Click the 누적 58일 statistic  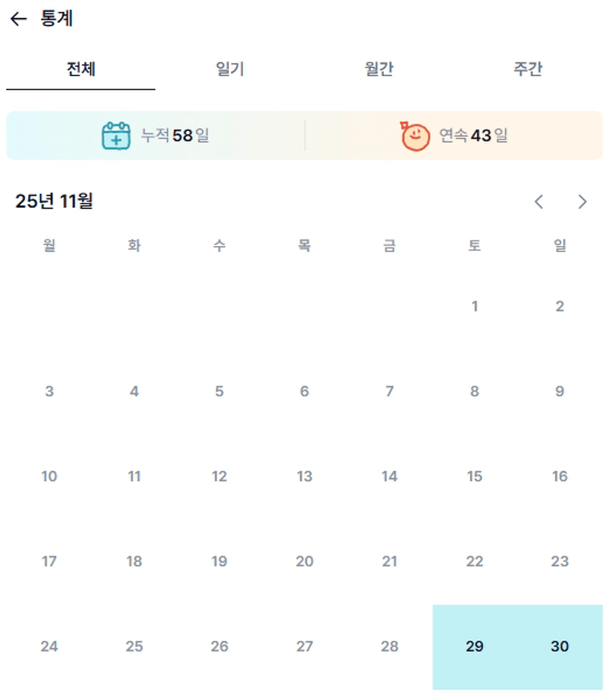(x=176, y=136)
